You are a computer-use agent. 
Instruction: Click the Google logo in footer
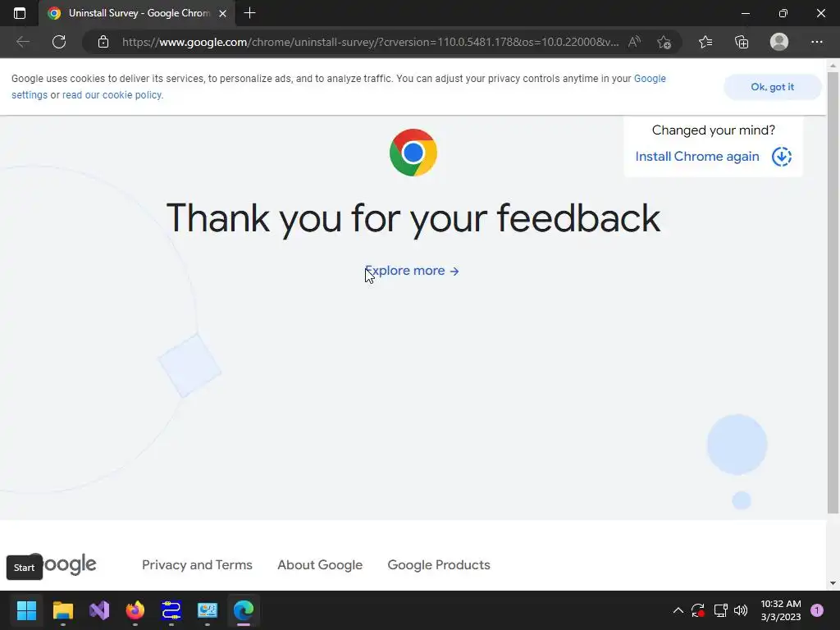62,564
